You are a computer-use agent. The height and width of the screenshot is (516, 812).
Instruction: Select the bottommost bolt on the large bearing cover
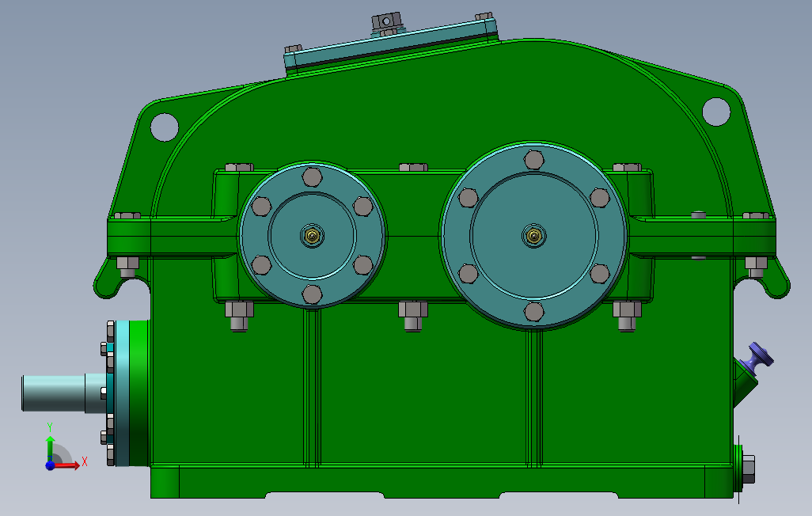[534, 312]
